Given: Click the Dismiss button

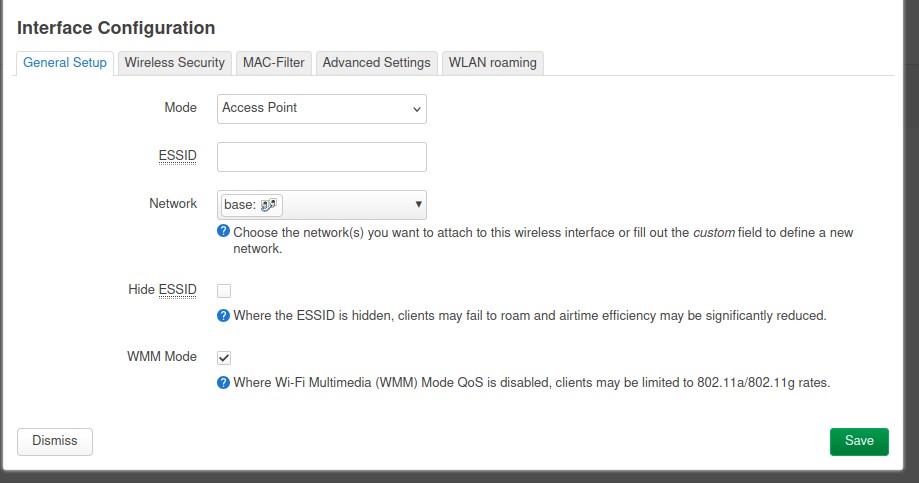Looking at the screenshot, I should (55, 441).
